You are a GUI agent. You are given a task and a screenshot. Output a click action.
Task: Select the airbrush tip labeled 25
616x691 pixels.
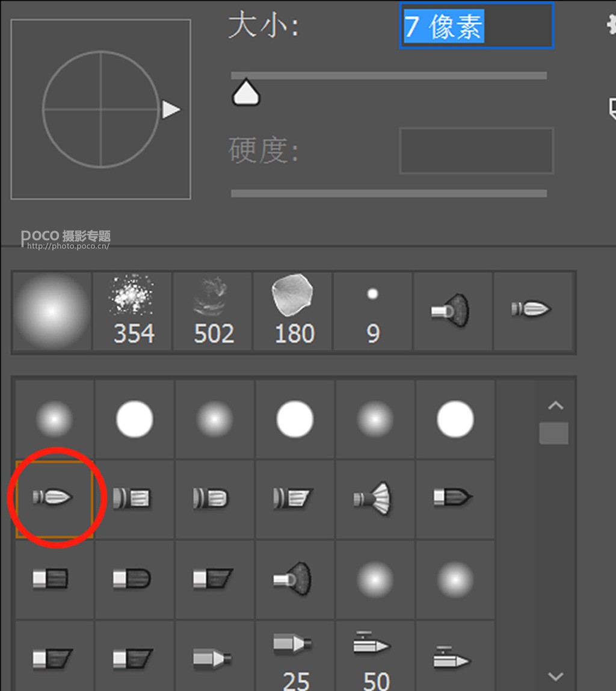coord(295,657)
